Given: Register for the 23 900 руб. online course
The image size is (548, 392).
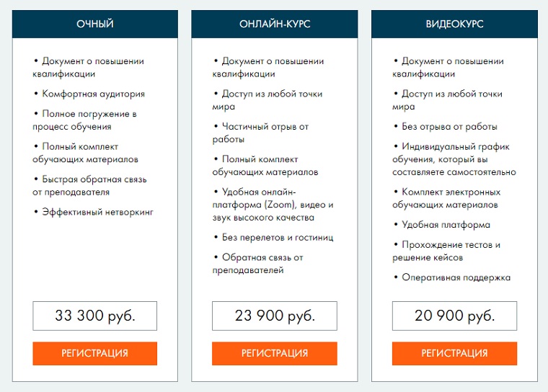Looking at the screenshot, I should 274,353.
